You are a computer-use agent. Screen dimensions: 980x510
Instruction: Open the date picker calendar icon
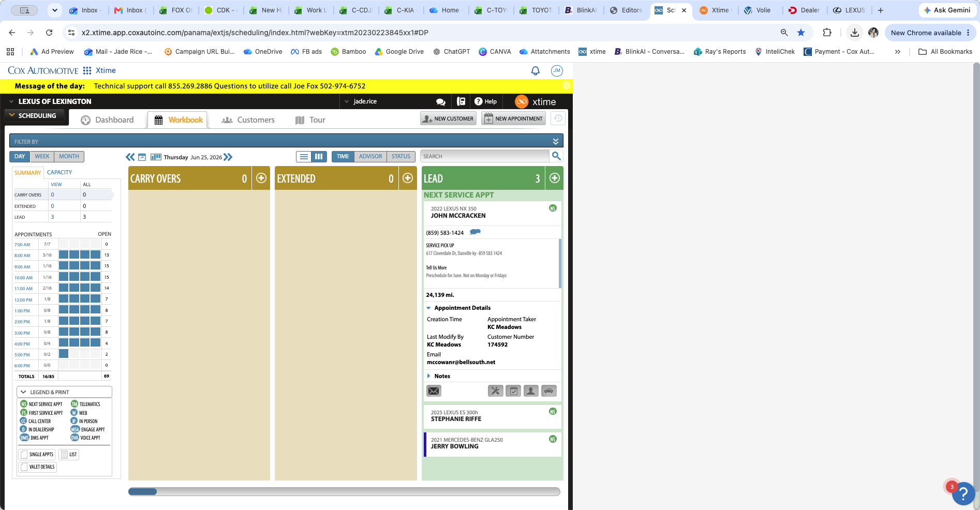(142, 157)
